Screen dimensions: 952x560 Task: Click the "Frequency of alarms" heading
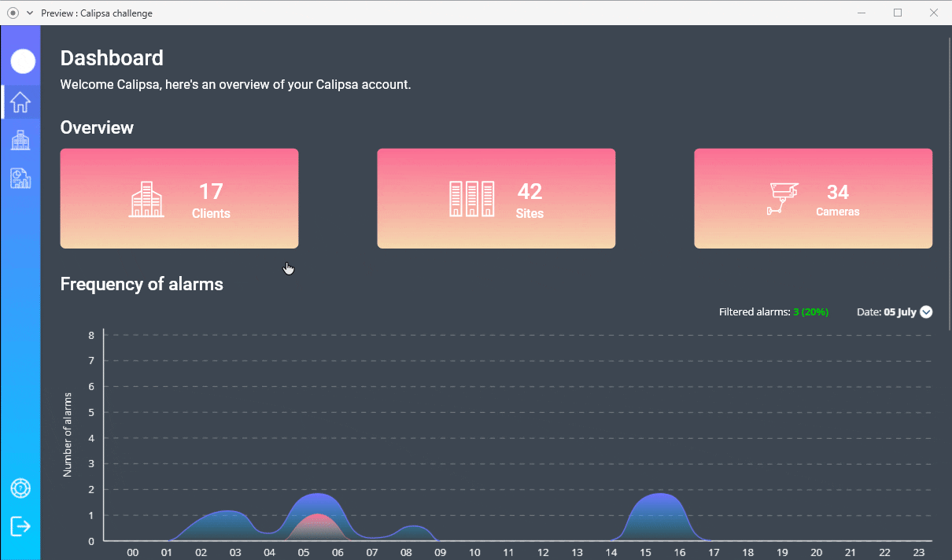click(x=142, y=284)
